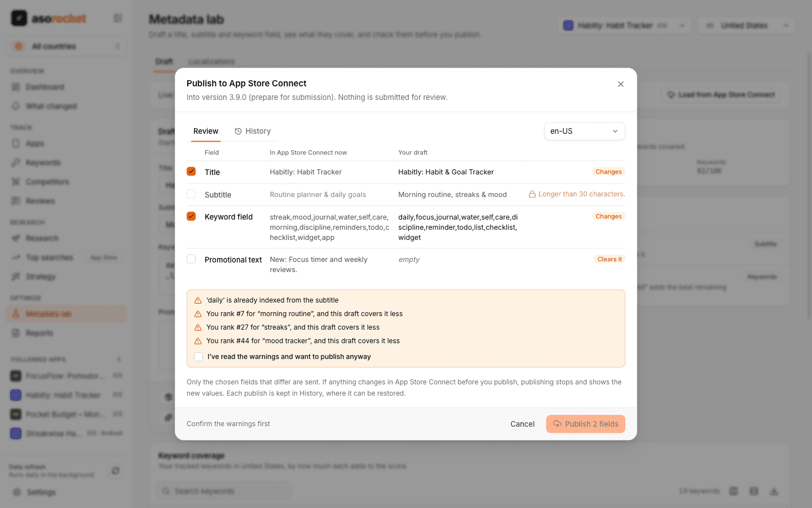Click warning icon for streaks rank

point(198,327)
